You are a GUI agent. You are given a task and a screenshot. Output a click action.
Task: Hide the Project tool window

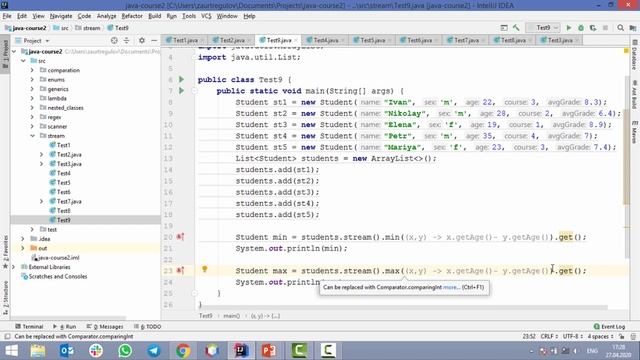coord(154,40)
